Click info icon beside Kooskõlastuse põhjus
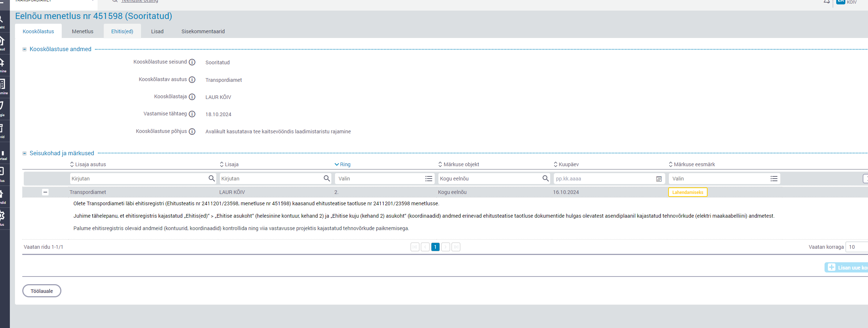868x328 pixels. pos(192,131)
